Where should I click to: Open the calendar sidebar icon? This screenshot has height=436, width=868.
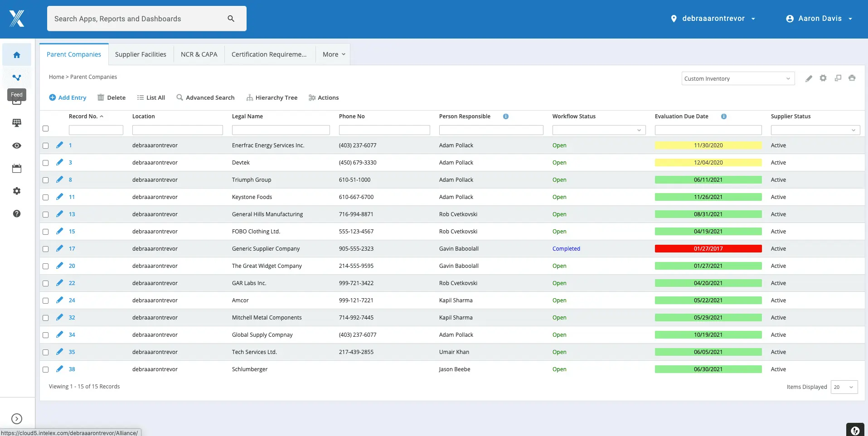17,168
